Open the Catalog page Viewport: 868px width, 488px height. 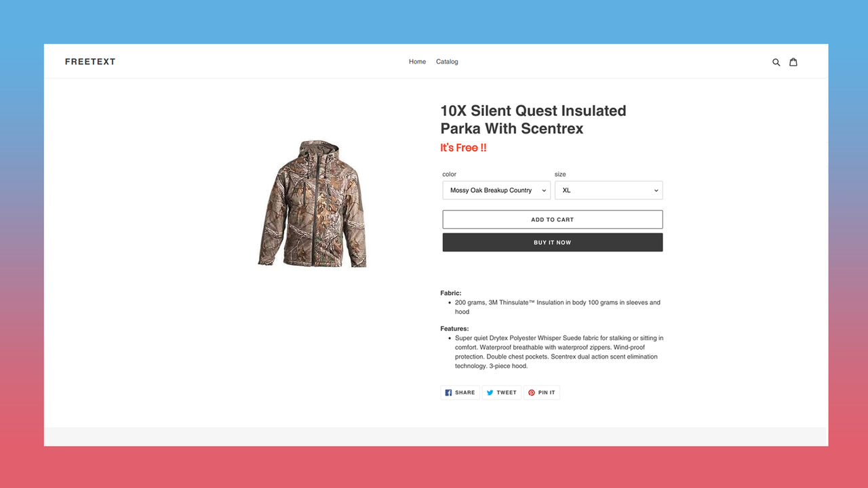tap(446, 62)
